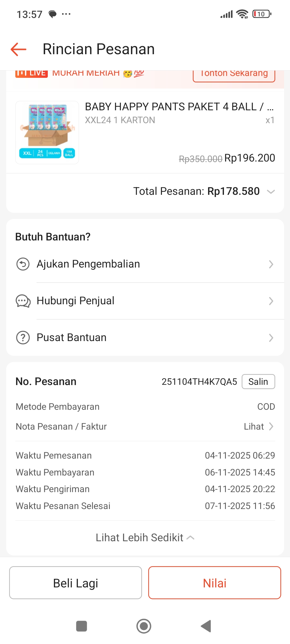290x644 pixels.
Task: Click the Nilai rating button
Action: click(215, 583)
